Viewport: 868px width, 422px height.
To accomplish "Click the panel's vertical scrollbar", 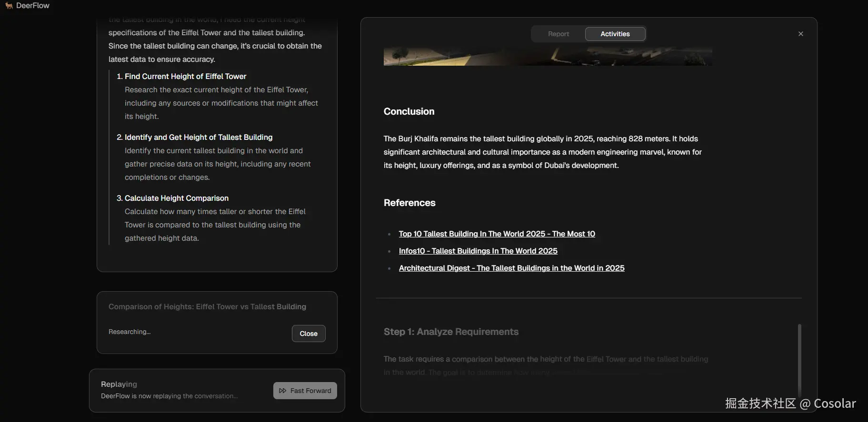I will [x=799, y=360].
